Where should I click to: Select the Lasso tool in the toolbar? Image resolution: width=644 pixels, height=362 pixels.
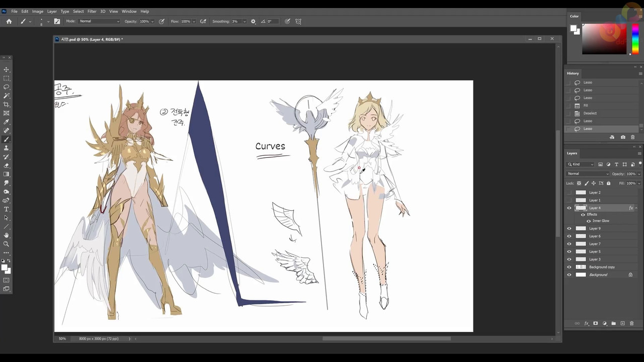pyautogui.click(x=7, y=87)
